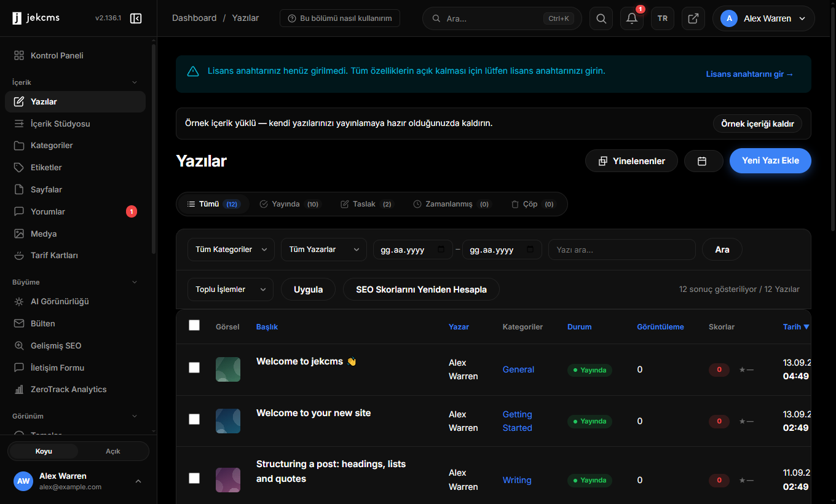
Task: Open Toplu İşlemler dropdown
Action: click(231, 289)
